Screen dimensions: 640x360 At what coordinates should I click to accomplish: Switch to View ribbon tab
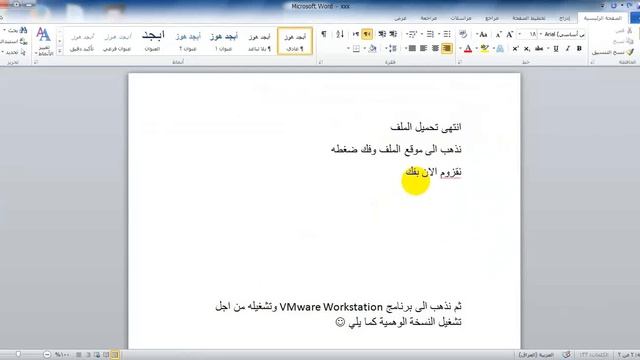(x=400, y=18)
